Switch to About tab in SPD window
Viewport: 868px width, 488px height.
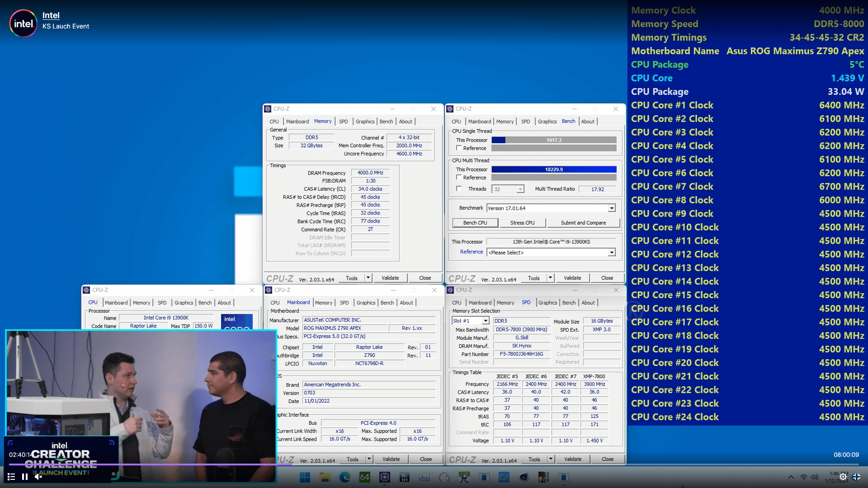588,303
